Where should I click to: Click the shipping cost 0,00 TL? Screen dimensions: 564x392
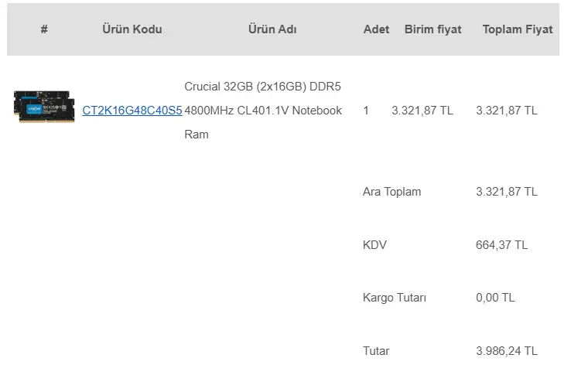pyautogui.click(x=495, y=298)
